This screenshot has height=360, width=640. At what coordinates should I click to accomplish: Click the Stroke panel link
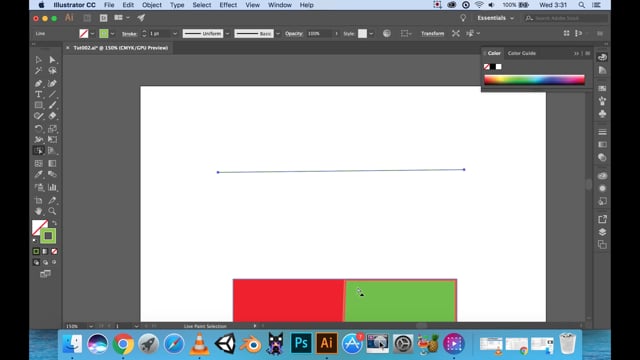129,34
